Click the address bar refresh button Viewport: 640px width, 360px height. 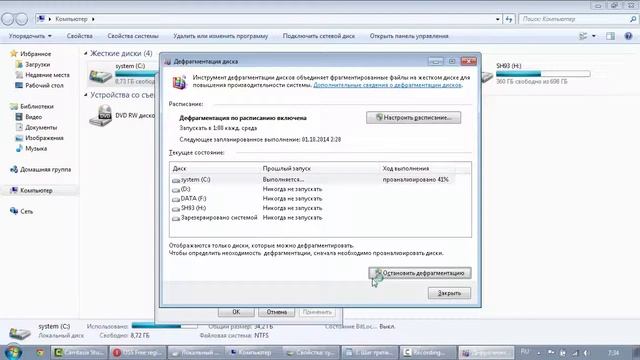click(509, 19)
